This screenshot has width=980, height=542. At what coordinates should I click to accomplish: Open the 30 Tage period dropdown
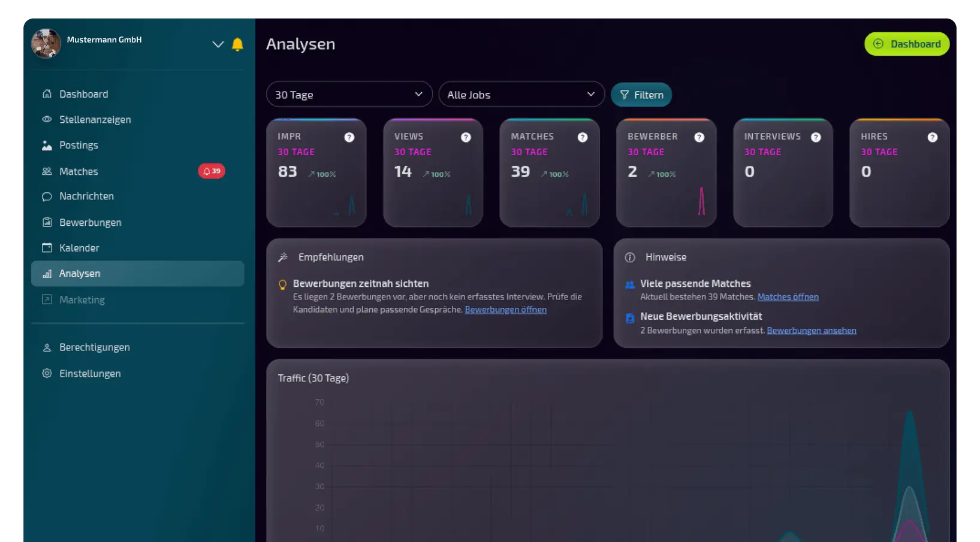(349, 95)
